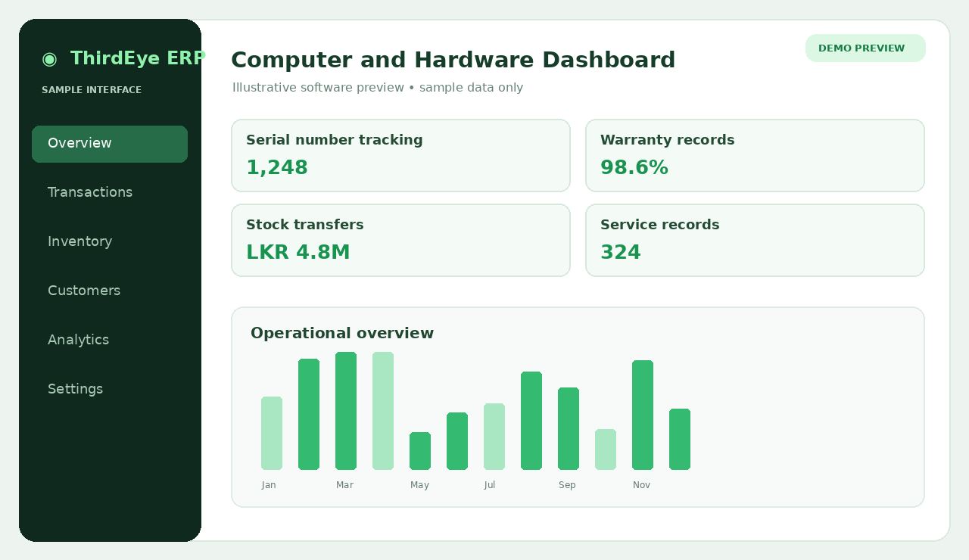This screenshot has height=560, width=969.
Task: Click the Jul axis label
Action: [x=490, y=485]
